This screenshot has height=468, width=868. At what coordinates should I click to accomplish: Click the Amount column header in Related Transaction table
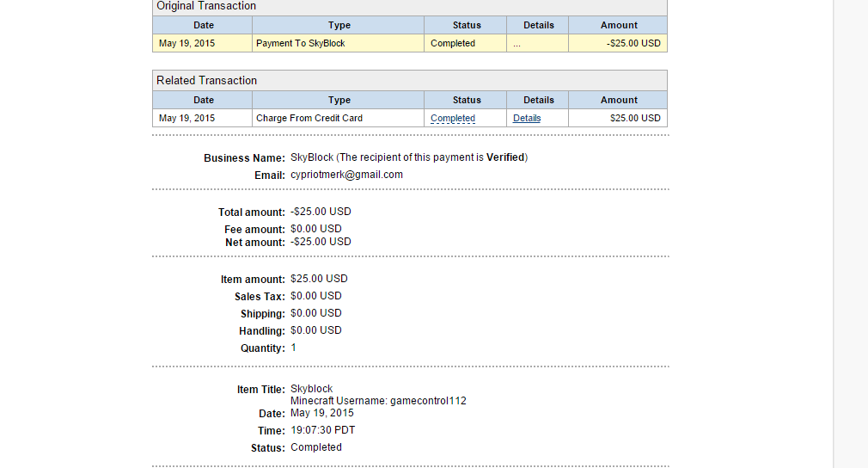[x=618, y=100]
